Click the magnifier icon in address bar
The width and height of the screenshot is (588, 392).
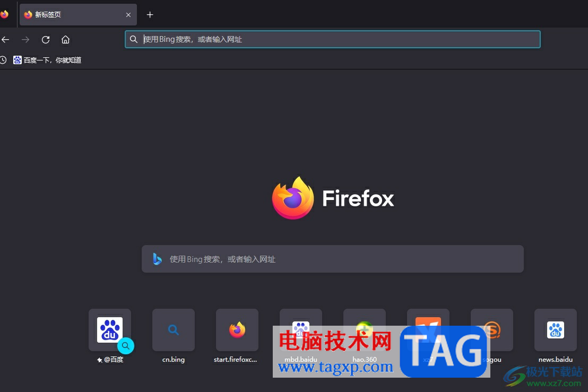coord(134,39)
